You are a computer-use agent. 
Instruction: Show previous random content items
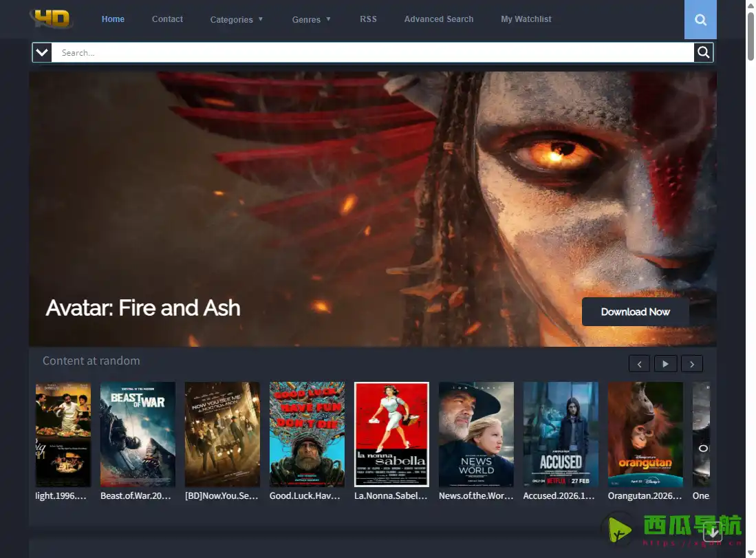[x=639, y=364]
